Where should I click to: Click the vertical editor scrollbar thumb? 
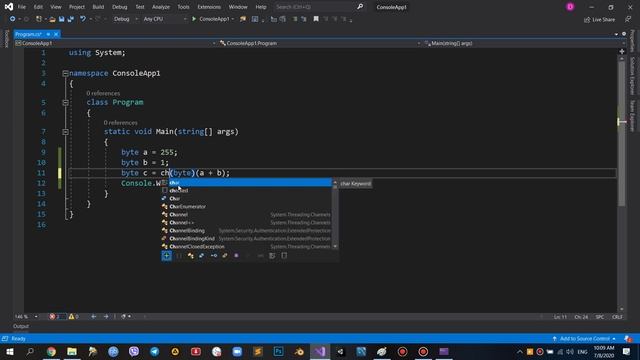coord(622,135)
